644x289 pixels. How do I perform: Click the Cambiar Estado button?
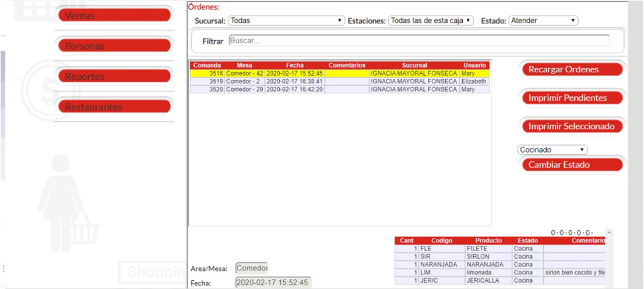pyautogui.click(x=571, y=165)
